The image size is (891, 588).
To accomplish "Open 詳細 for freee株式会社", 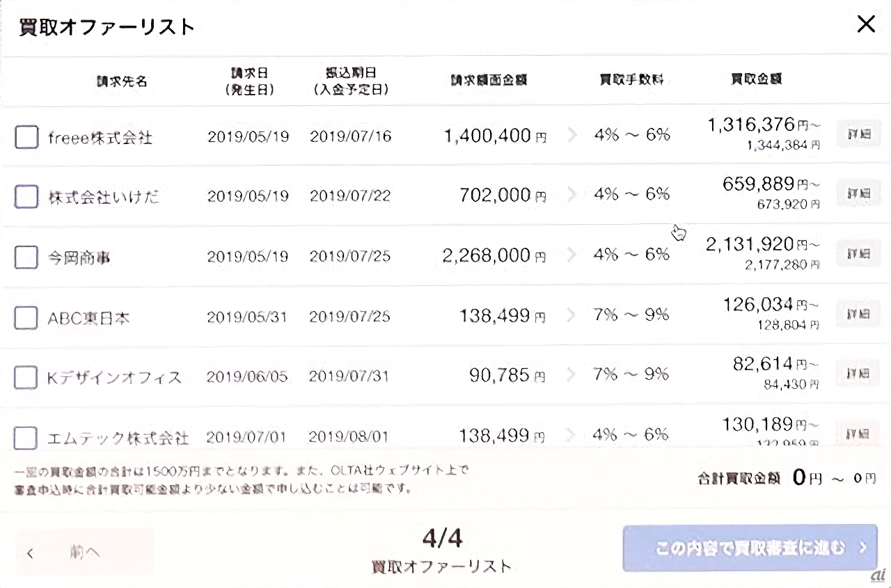I will [858, 134].
